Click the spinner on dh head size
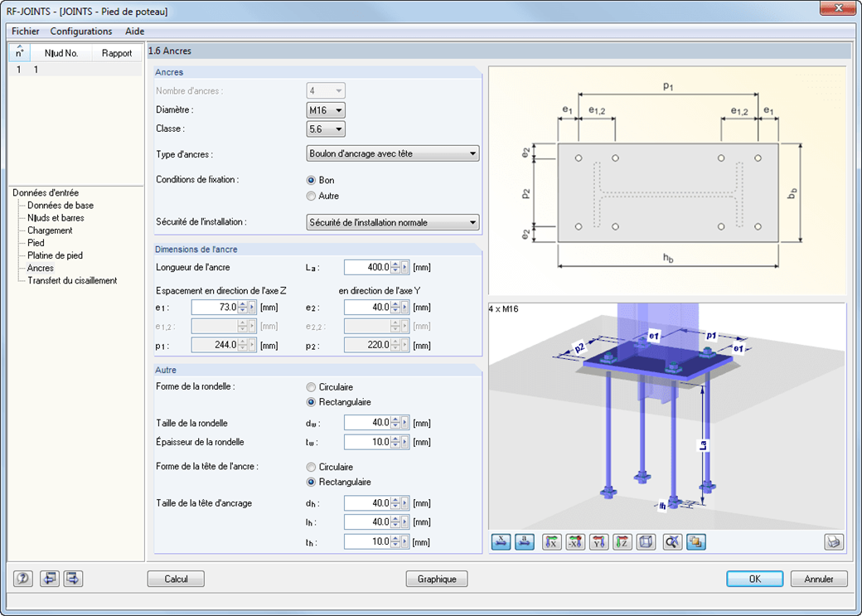This screenshot has height=616, width=862. pos(395,503)
